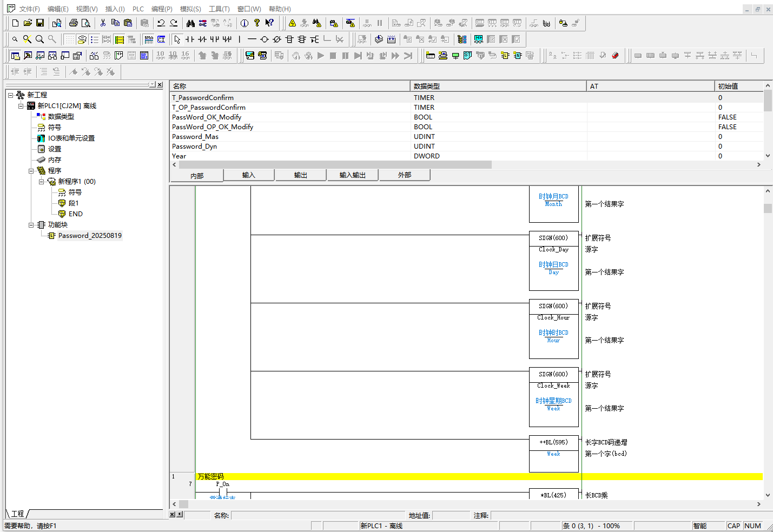This screenshot has height=532, width=773.
Task: Toggle the grid display button
Action: point(70,39)
